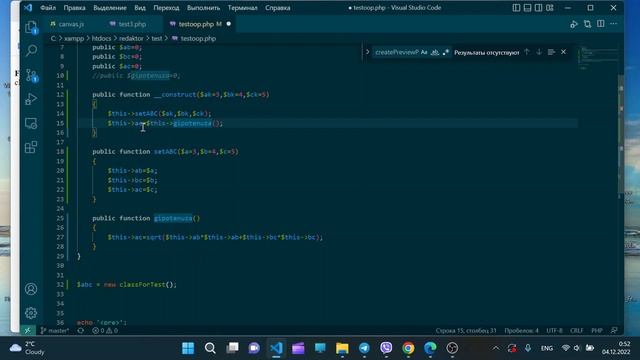This screenshot has width=640, height=360.
Task: Open the editor More Actions menu
Action: click(614, 24)
